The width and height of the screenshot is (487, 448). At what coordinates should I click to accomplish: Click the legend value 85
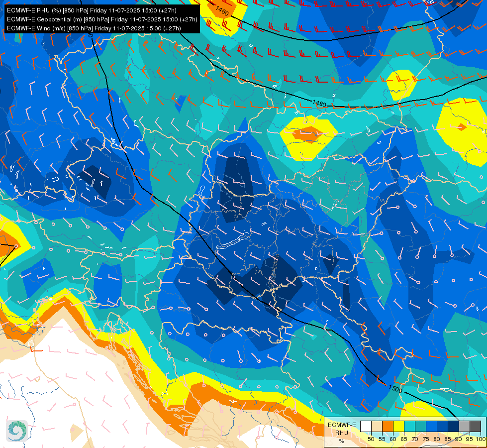tap(448, 439)
